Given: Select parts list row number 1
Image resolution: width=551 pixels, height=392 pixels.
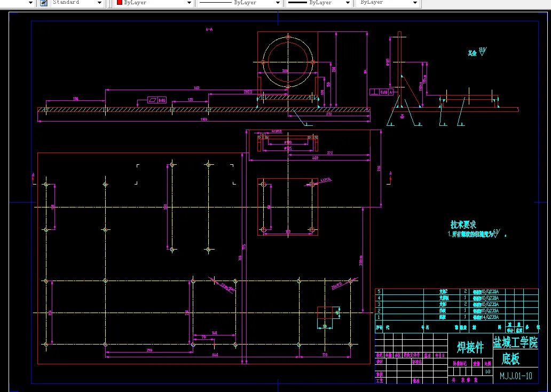Looking at the screenshot, I should point(379,317).
